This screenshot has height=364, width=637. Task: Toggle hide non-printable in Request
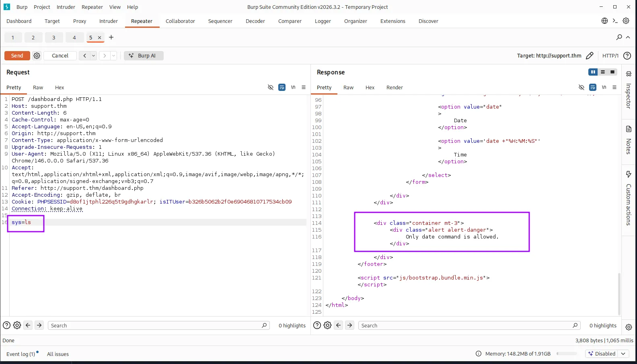tap(271, 87)
